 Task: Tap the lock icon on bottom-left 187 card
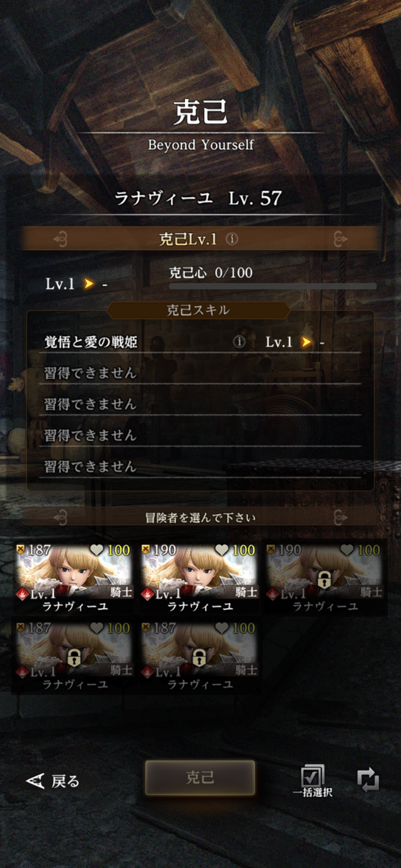pyautogui.click(x=74, y=657)
